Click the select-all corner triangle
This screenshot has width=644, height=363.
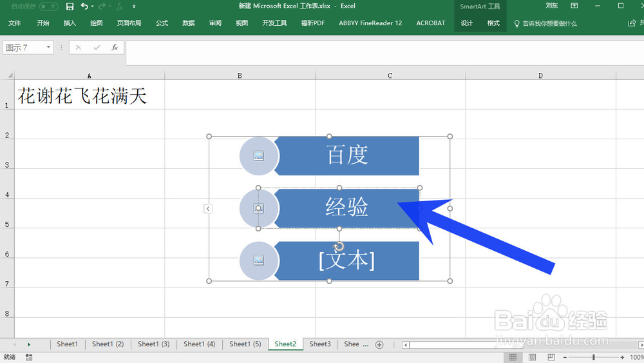coord(10,75)
